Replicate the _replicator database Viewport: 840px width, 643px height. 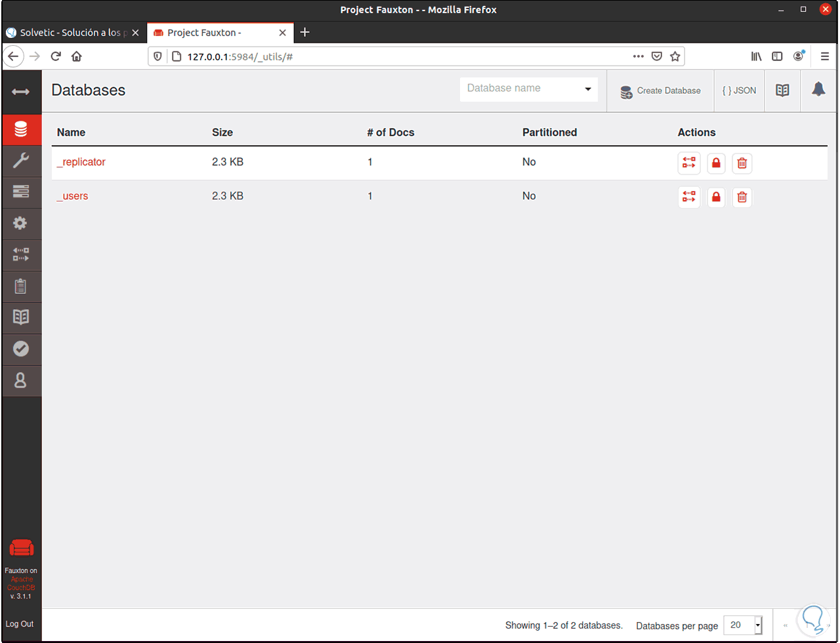point(689,163)
